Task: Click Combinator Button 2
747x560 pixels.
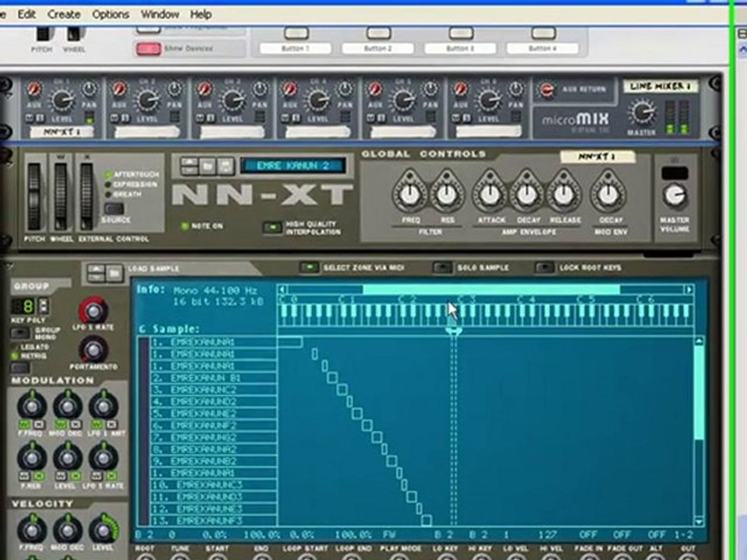Action: click(x=379, y=33)
